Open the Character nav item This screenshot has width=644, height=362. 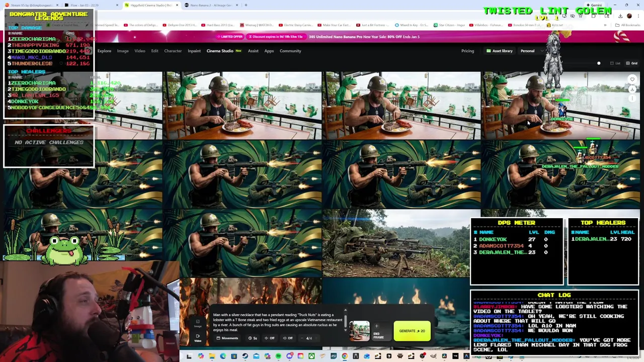point(173,51)
